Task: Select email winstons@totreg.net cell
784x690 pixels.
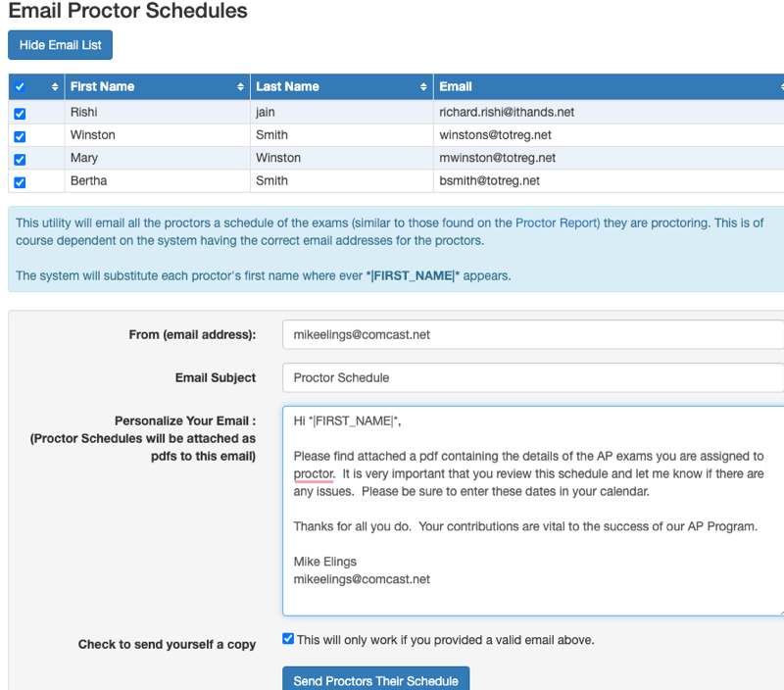Action: 609,135
